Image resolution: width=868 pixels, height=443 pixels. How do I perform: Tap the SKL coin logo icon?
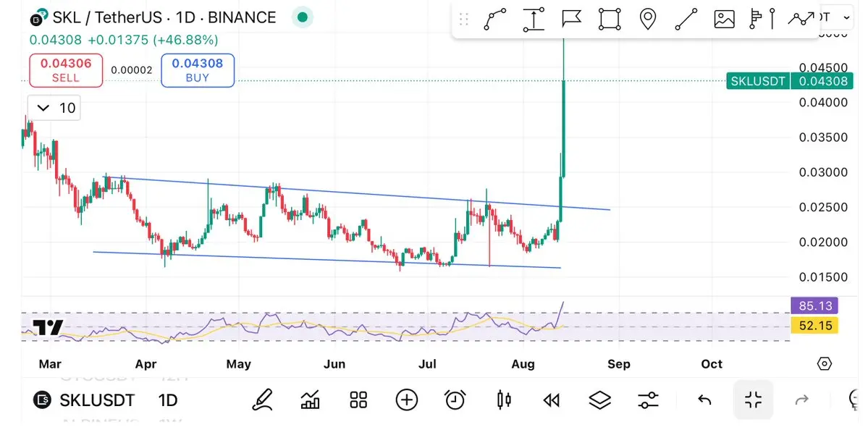point(38,17)
